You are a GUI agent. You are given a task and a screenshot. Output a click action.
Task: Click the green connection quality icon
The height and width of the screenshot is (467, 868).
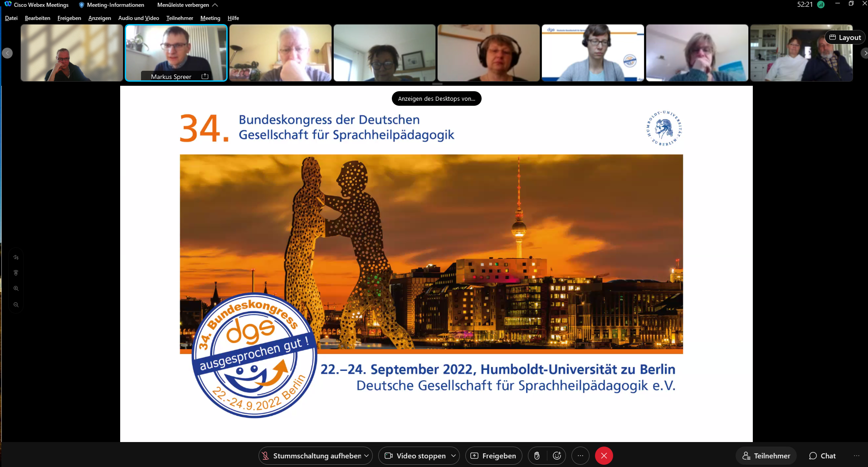point(821,5)
